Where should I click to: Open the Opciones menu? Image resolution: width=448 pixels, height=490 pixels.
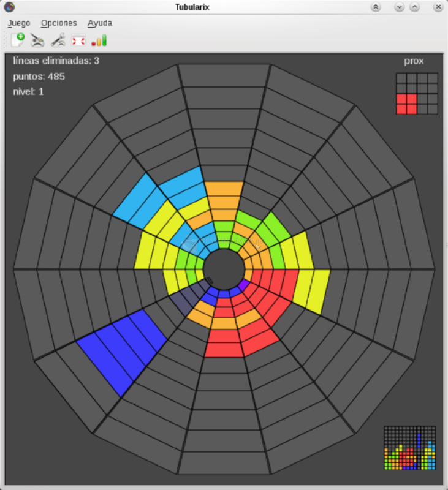[59, 23]
